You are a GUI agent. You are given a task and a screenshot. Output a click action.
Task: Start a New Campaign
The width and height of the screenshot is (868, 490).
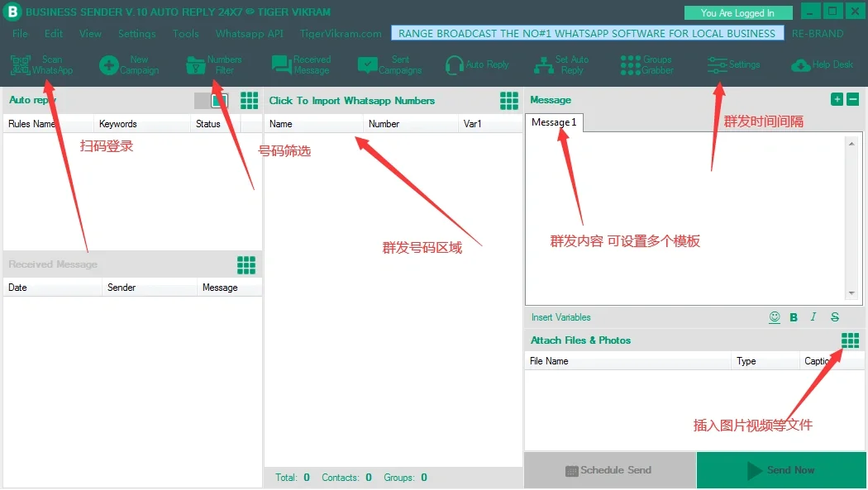click(x=129, y=64)
